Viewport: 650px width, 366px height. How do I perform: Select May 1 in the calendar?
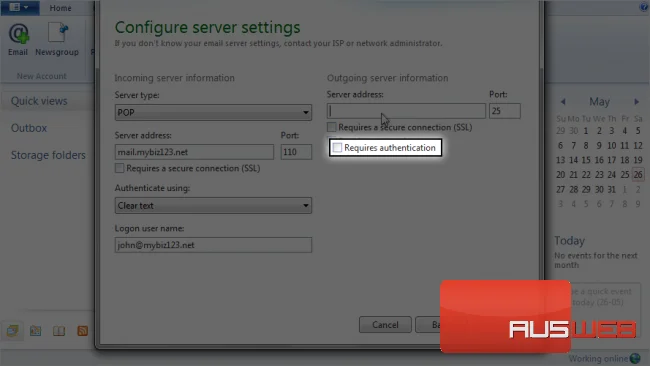(586, 131)
